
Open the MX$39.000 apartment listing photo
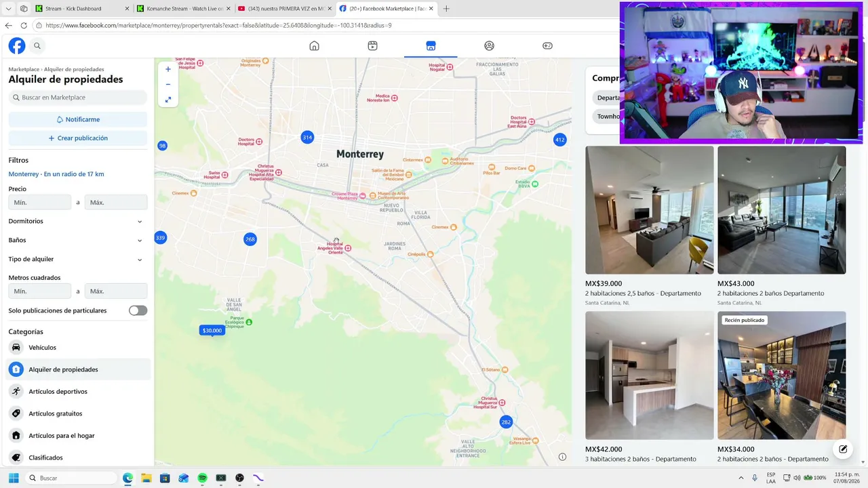tap(650, 210)
